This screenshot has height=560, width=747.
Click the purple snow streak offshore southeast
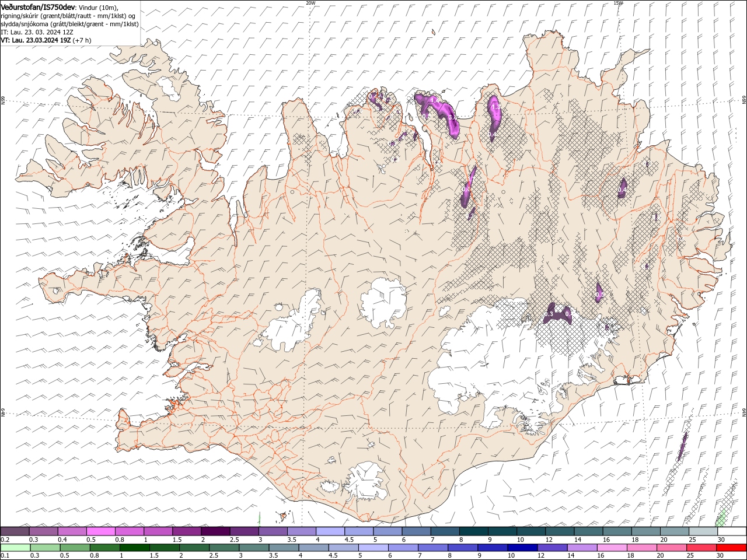tap(682, 446)
